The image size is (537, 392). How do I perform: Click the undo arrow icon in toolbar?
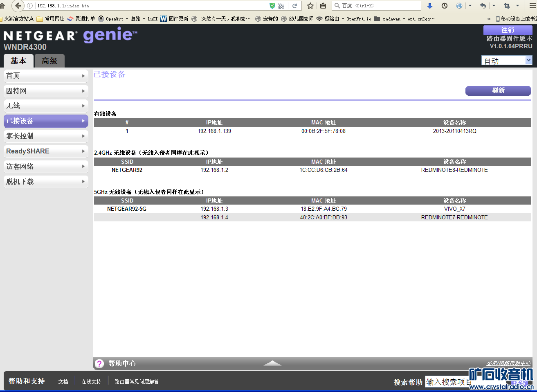[x=483, y=6]
